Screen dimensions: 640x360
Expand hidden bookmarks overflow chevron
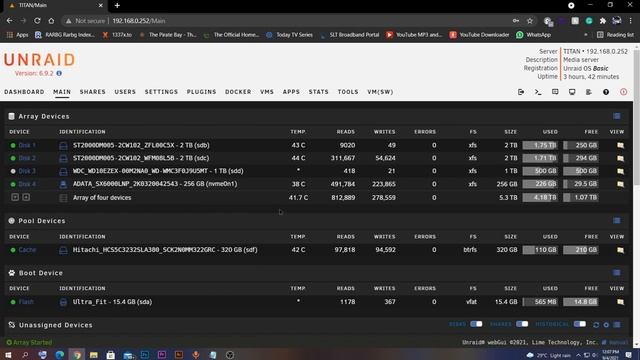pos(586,35)
